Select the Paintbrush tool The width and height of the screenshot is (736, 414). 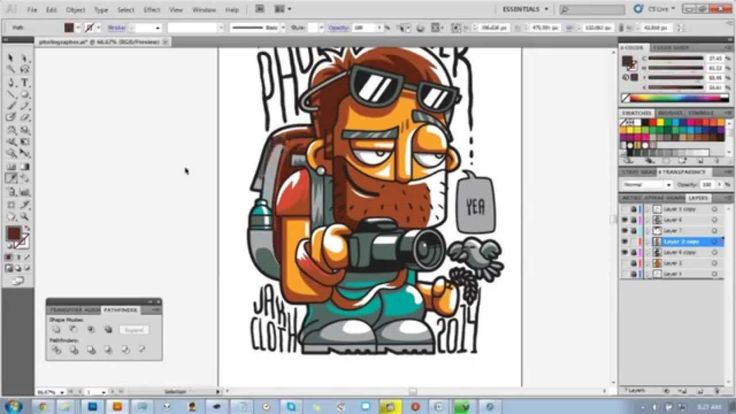(11, 106)
